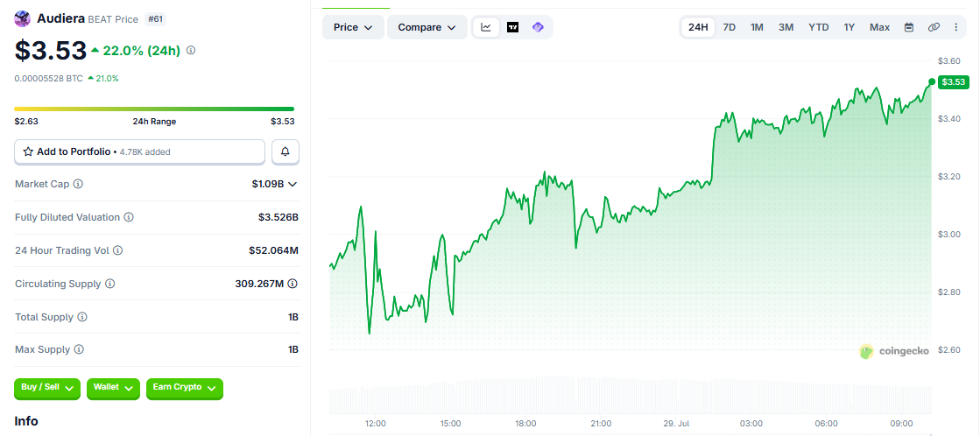Click the 12:00 time axis label
The image size is (980, 436).
(x=375, y=424)
